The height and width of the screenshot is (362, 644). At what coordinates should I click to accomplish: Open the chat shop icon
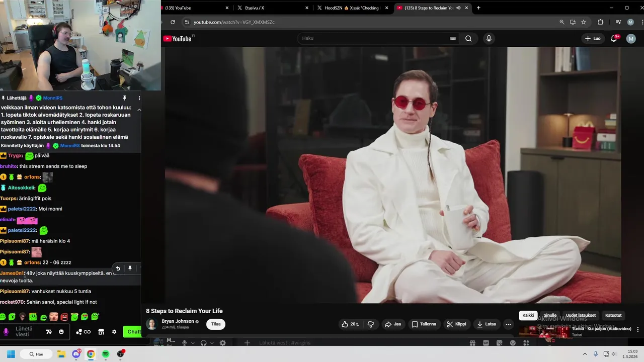[x=101, y=332]
